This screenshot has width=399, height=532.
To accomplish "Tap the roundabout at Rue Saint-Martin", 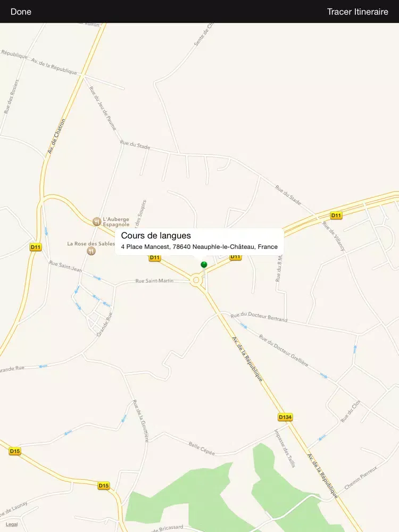I will [196, 280].
